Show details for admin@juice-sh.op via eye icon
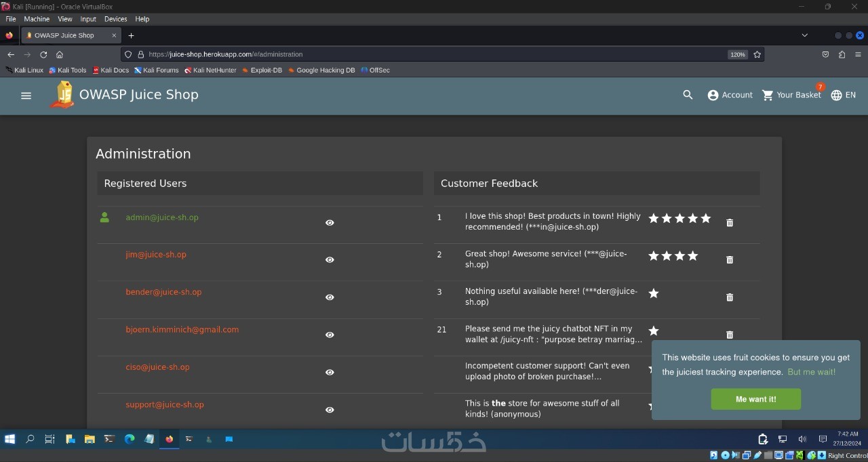 [330, 223]
